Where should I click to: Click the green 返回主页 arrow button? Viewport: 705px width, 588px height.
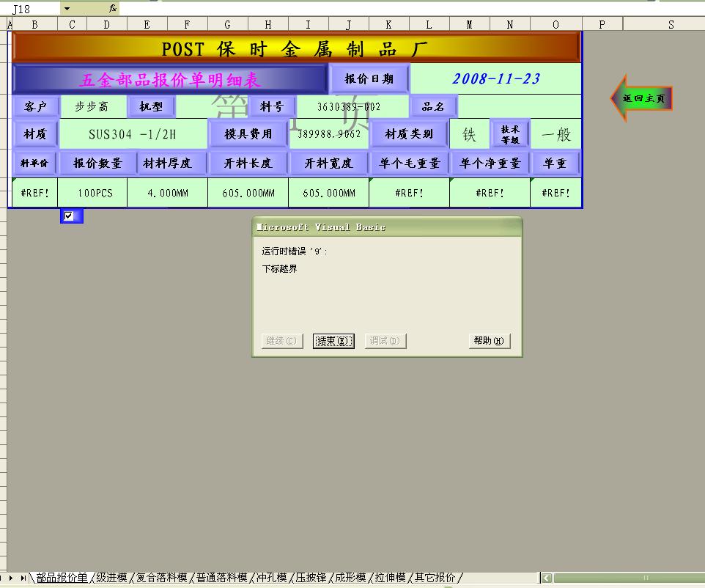(641, 98)
